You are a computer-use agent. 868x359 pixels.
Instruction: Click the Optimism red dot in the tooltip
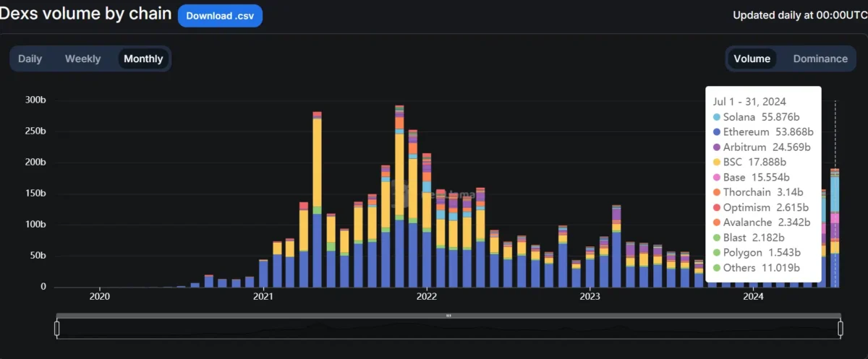pyautogui.click(x=716, y=208)
